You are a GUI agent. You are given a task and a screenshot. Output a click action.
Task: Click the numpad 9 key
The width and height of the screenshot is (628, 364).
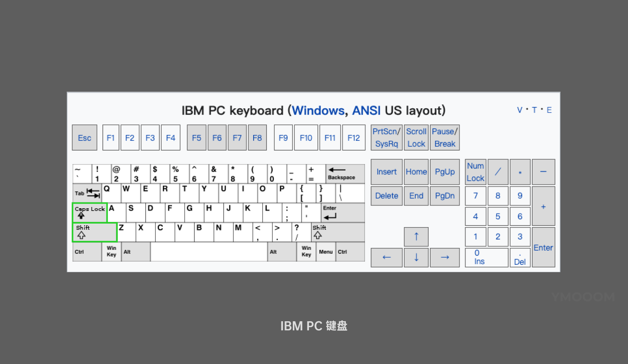coord(520,196)
